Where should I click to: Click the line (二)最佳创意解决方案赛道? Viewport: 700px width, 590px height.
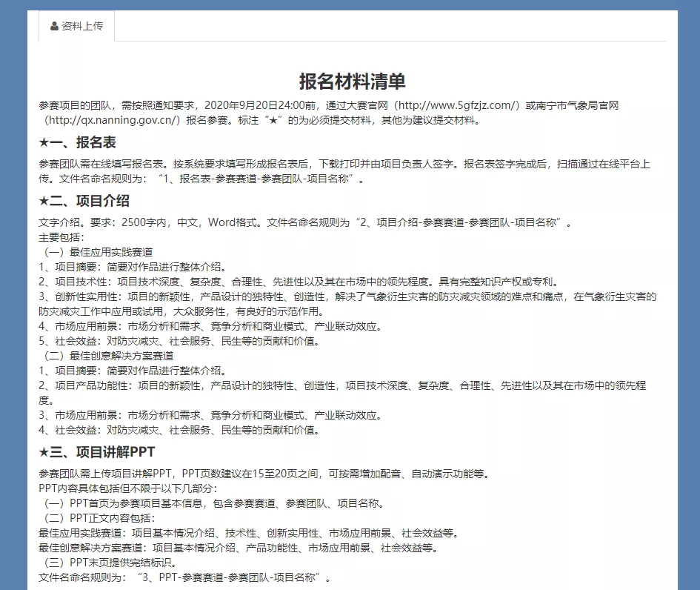pos(106,356)
